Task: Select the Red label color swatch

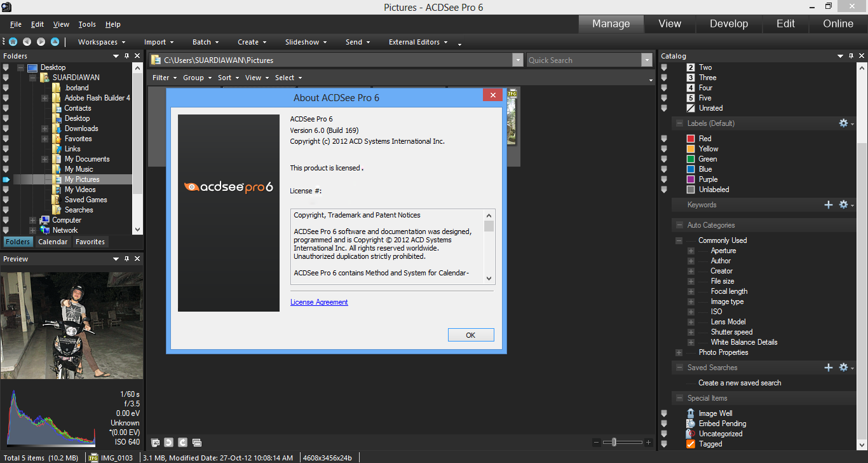Action: click(x=691, y=139)
